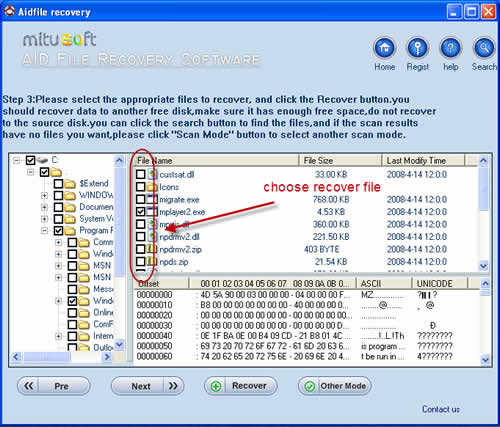The width and height of the screenshot is (500, 427).
Task: Uncheck the mplayer2.exe checkbox
Action: pos(141,212)
